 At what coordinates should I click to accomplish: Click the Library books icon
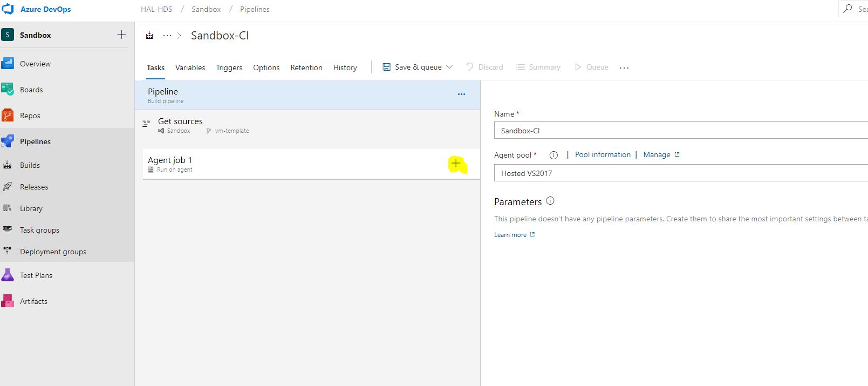[x=8, y=208]
